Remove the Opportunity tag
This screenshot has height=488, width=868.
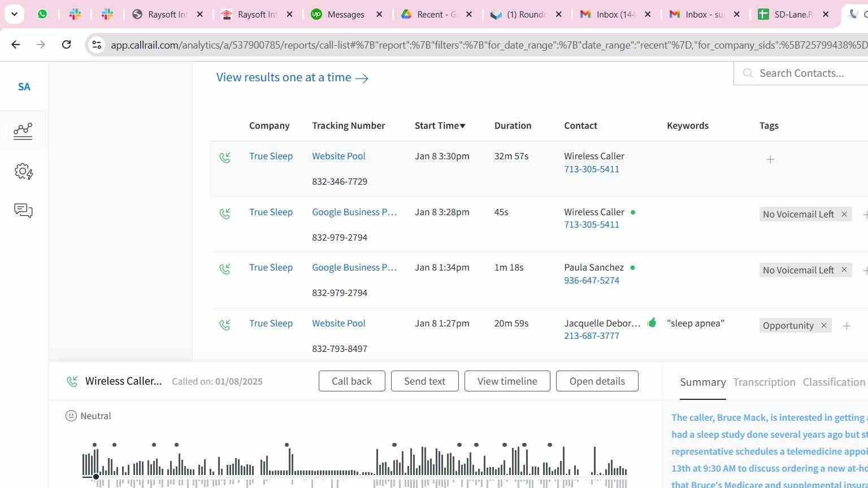click(823, 325)
